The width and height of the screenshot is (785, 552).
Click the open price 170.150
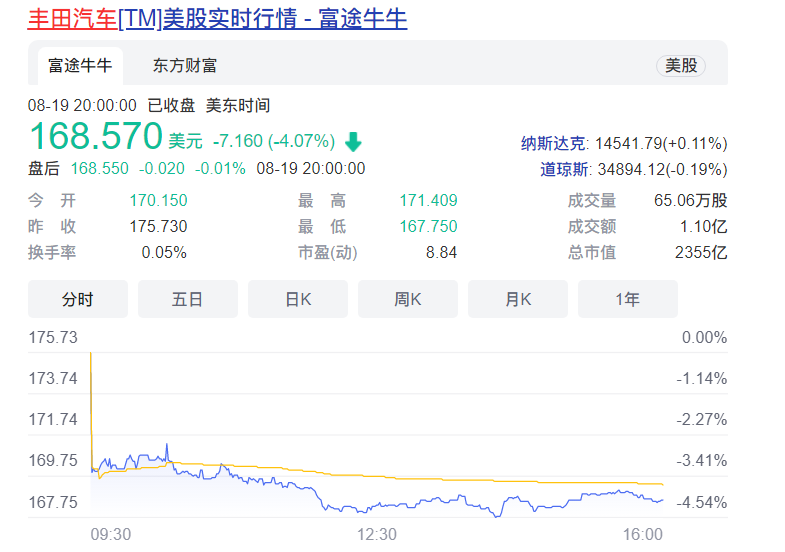(x=158, y=201)
